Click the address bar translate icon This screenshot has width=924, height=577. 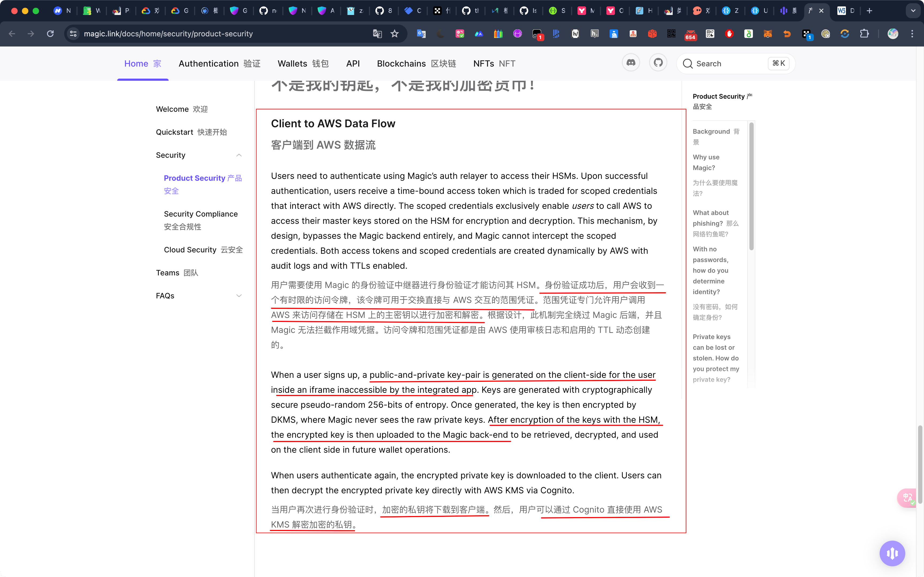(x=377, y=34)
